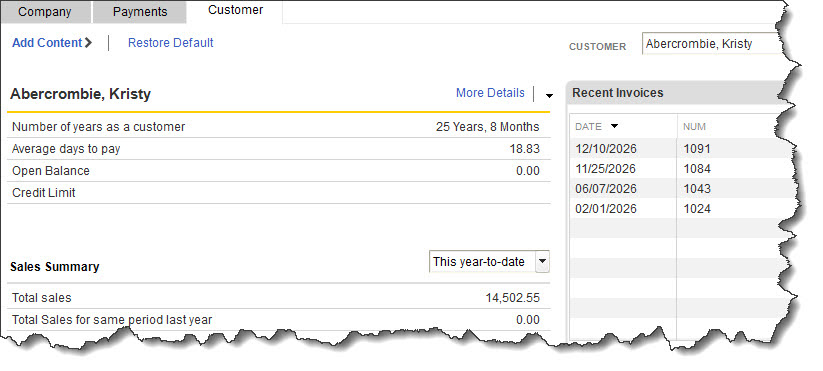Switch to the Company tab
Image resolution: width=823 pixels, height=371 pixels.
point(45,12)
